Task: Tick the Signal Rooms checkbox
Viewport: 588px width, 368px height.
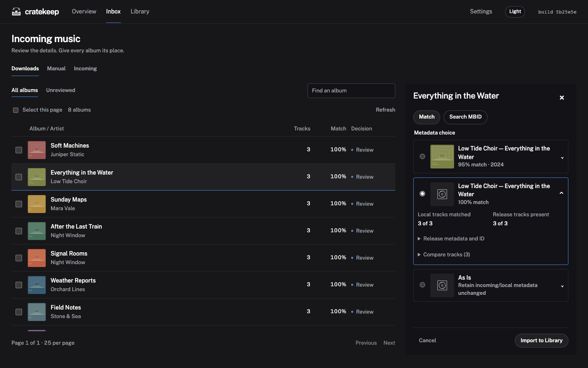Action: (19, 258)
